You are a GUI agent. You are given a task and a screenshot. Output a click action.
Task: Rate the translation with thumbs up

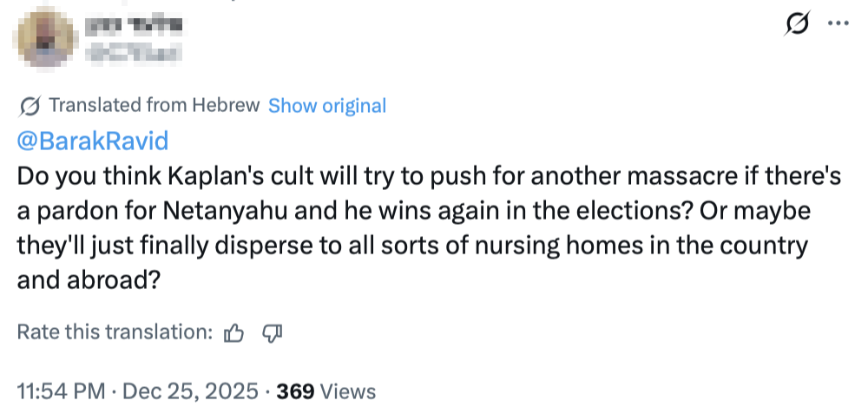point(234,332)
